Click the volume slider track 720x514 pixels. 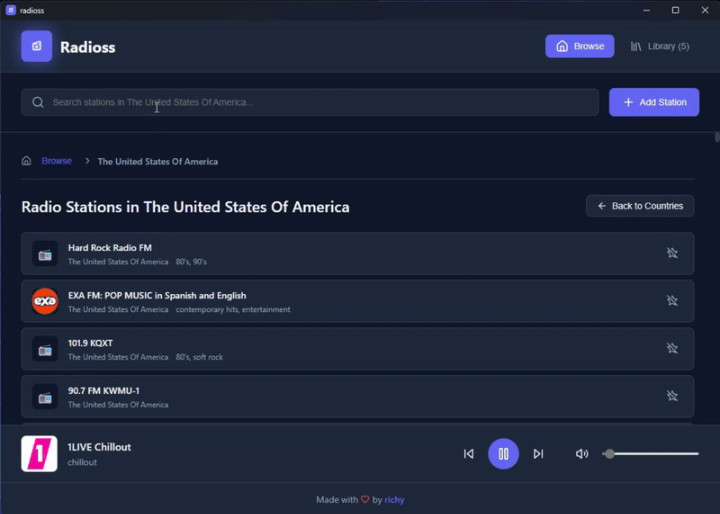[x=651, y=454]
